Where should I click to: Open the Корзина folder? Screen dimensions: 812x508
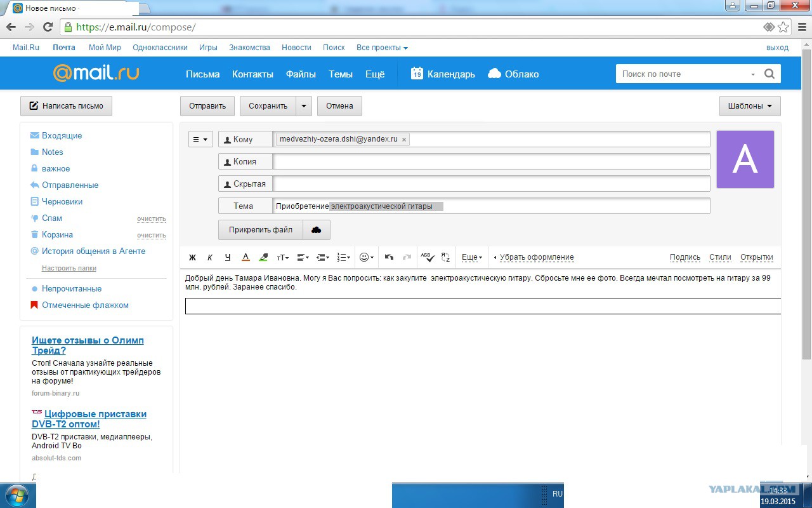57,235
